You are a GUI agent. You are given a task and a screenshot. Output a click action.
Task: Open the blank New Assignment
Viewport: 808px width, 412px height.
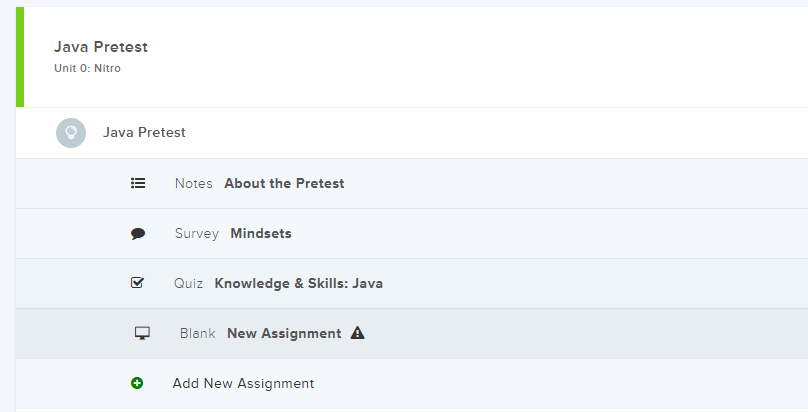point(284,333)
